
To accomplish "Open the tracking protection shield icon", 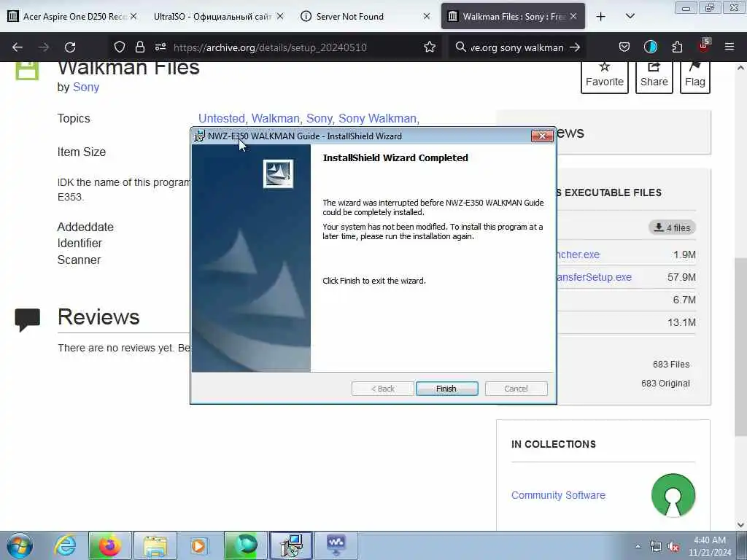I will coord(119,47).
